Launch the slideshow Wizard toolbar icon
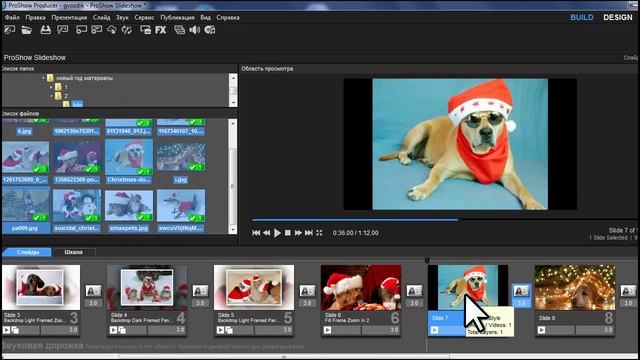 [62, 30]
